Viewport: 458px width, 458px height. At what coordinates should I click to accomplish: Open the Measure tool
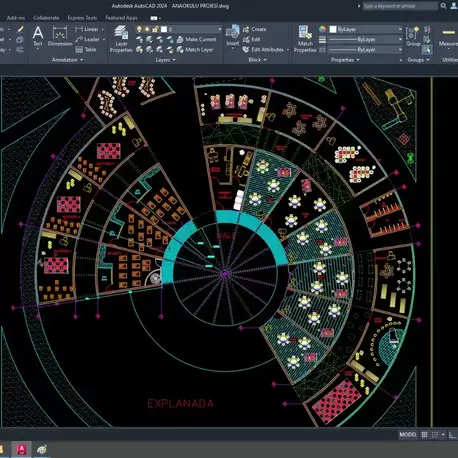click(449, 37)
